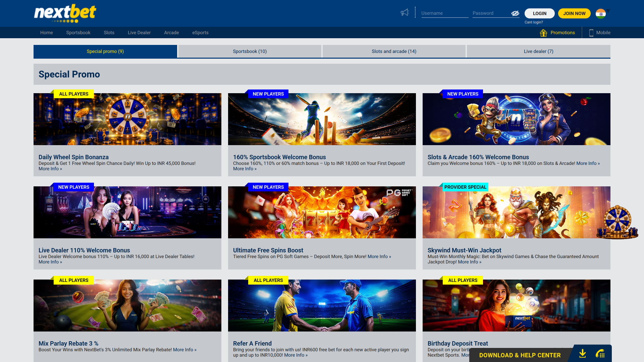This screenshot has height=362, width=644.
Task: Click More Info for Ultimate Free Spins Boost
Action: tap(379, 257)
